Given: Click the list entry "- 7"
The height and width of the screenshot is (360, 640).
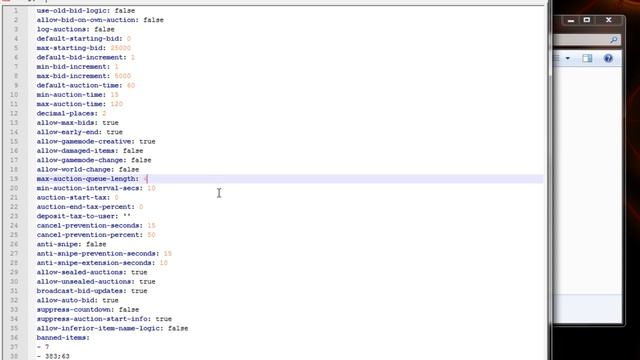Looking at the screenshot, I should [43, 347].
